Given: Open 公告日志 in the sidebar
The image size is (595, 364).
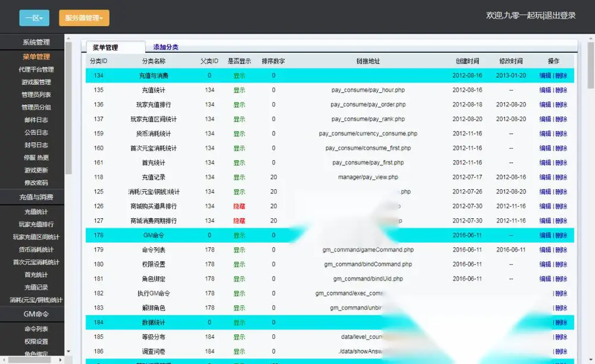Looking at the screenshot, I should coord(36,132).
